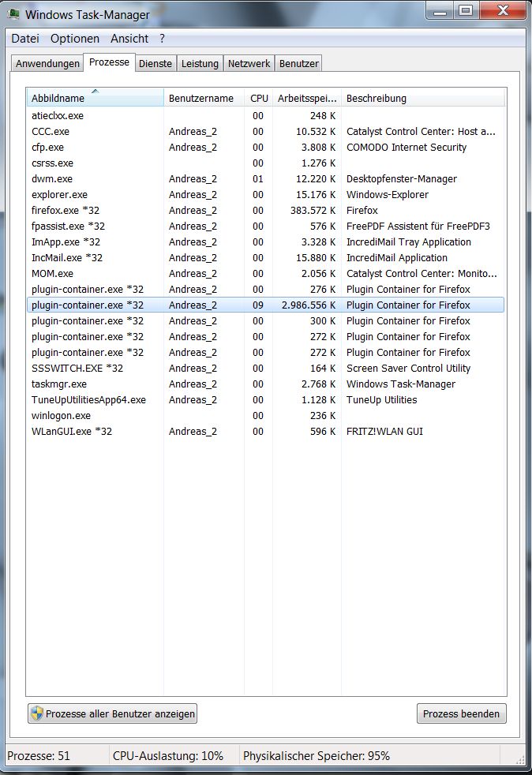Click the Desktopfenster-Manager description
Screen dimensions: 532x775
pos(402,179)
